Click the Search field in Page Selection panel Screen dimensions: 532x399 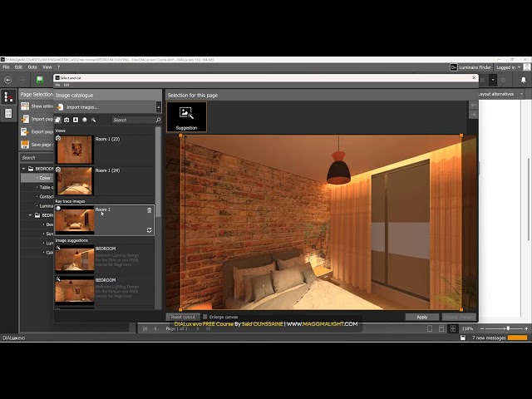coord(37,158)
